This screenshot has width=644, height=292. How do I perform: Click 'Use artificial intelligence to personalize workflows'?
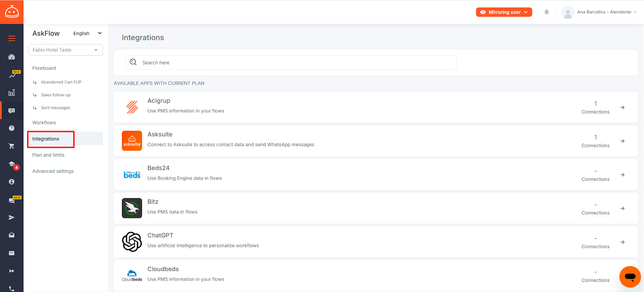point(203,246)
